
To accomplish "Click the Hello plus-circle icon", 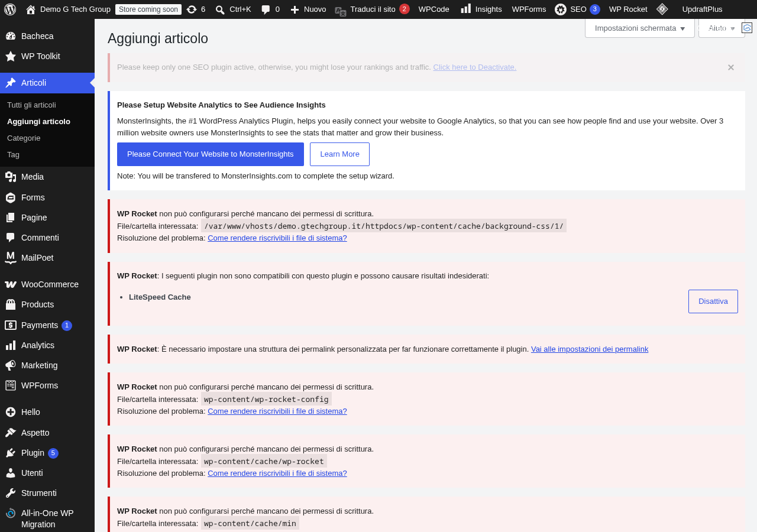I will click(11, 412).
